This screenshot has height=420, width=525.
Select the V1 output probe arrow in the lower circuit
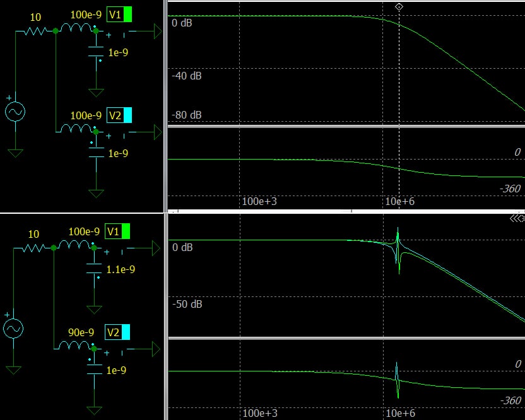(x=156, y=248)
